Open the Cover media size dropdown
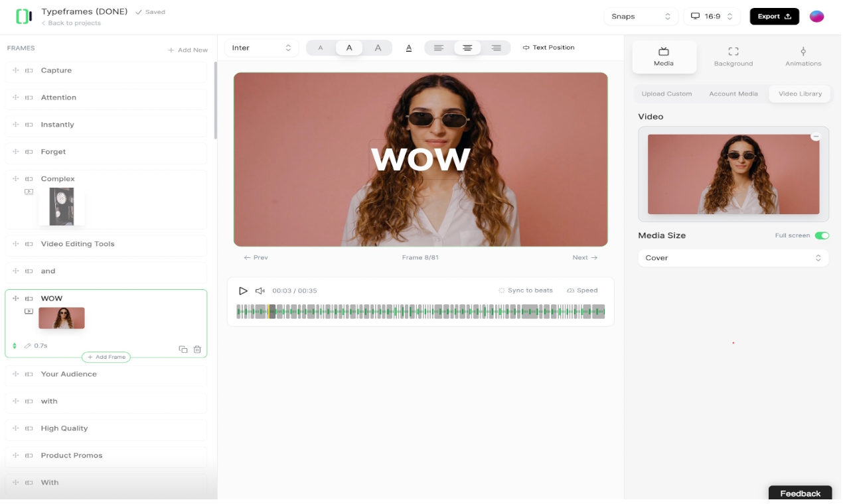Viewport: 843px width, 504px height. 733,258
